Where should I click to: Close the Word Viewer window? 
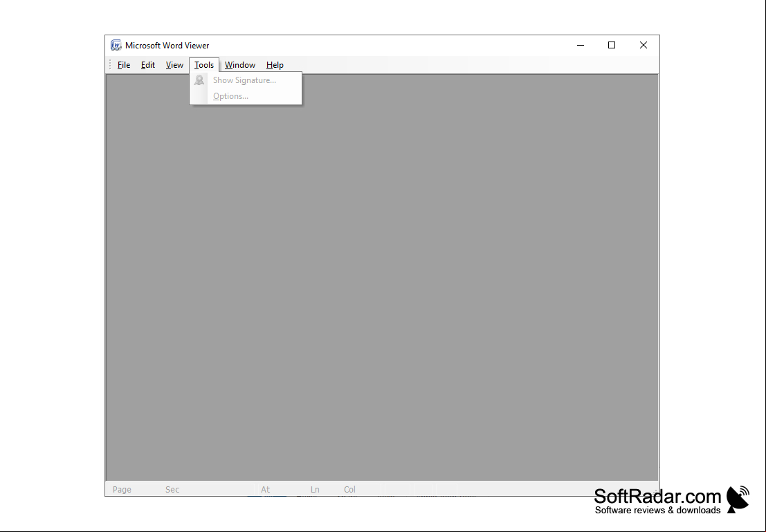(644, 46)
